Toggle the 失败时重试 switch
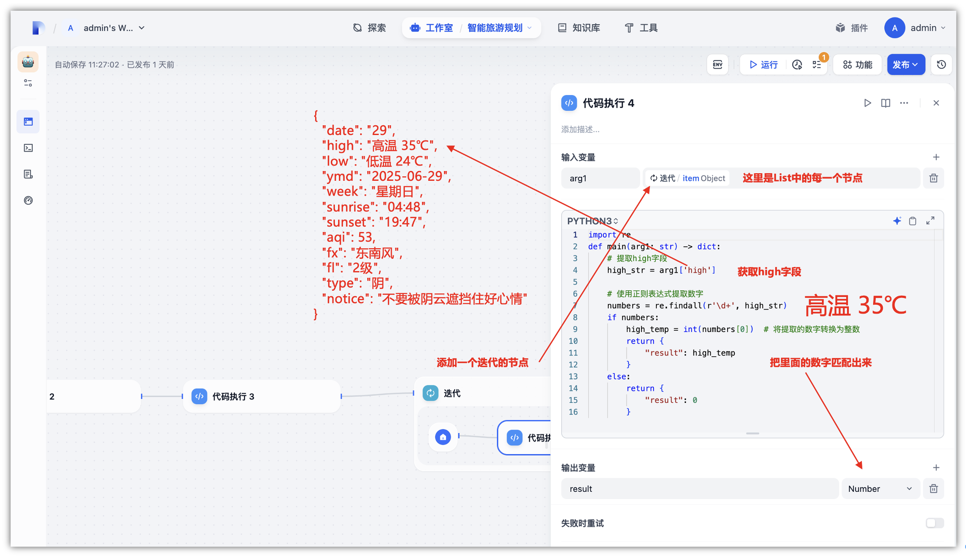This screenshot has height=560, width=966. (x=934, y=523)
